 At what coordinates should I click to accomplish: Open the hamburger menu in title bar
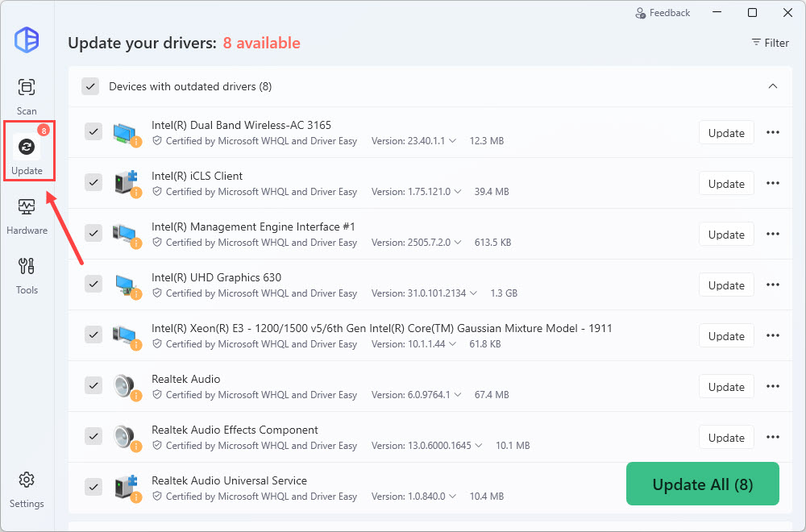pyautogui.click(x=717, y=13)
